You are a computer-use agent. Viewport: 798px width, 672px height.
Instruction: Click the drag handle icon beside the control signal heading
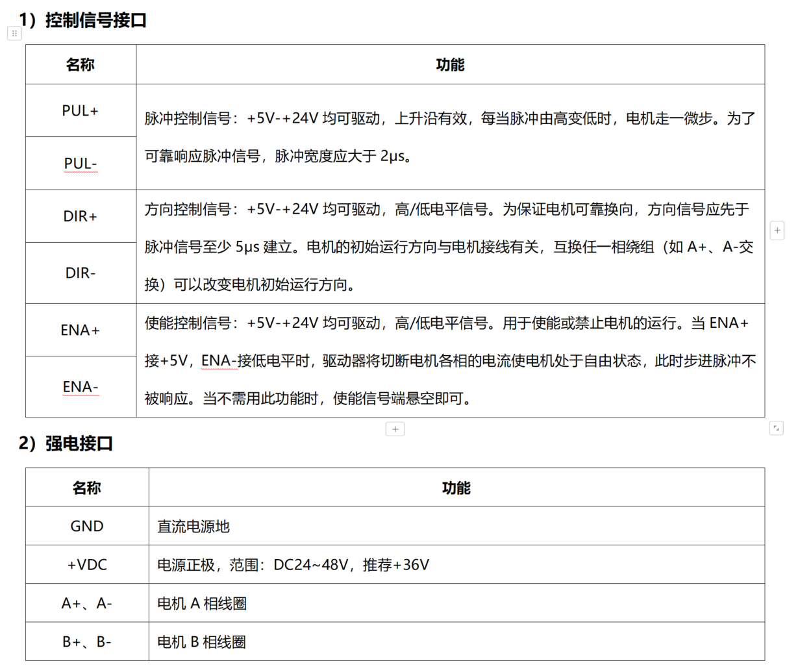(14, 33)
